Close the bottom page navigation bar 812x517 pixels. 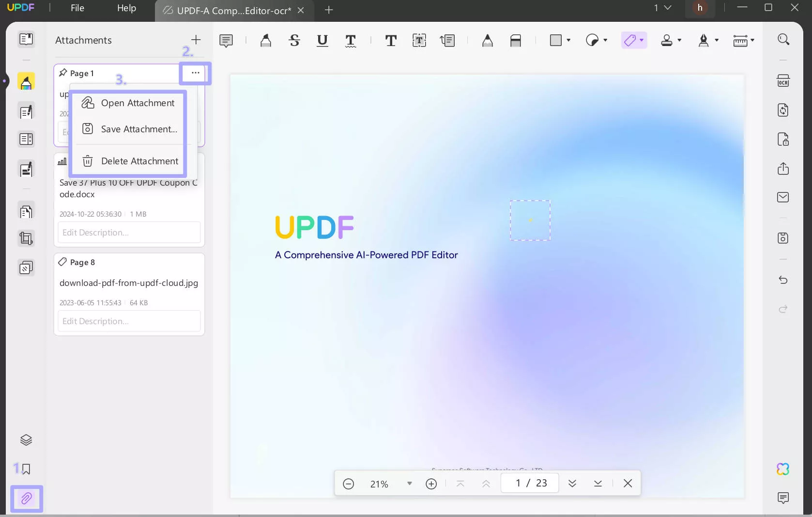(x=628, y=483)
